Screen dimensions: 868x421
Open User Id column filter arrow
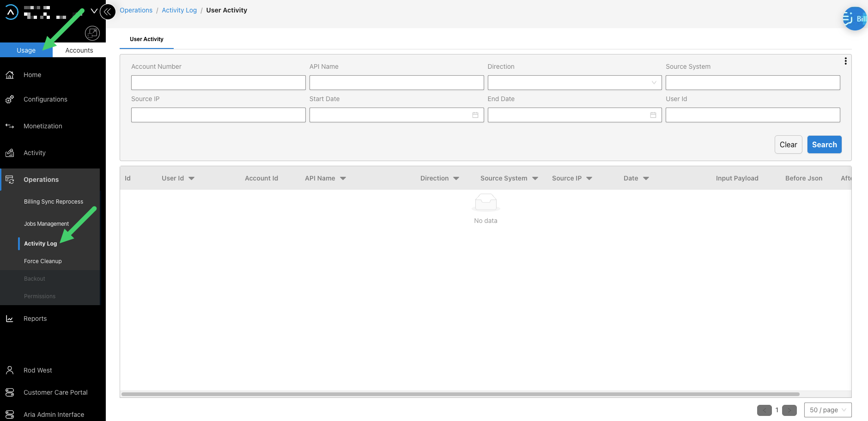click(x=191, y=179)
